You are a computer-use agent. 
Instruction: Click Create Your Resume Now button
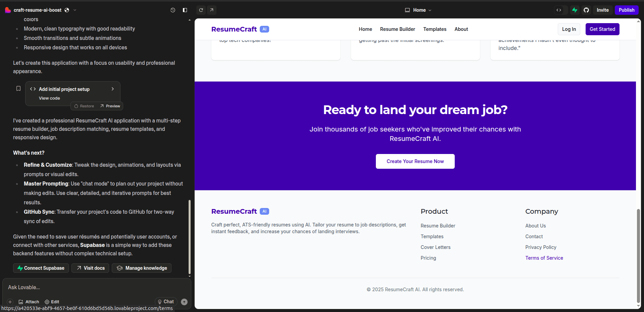pos(415,161)
